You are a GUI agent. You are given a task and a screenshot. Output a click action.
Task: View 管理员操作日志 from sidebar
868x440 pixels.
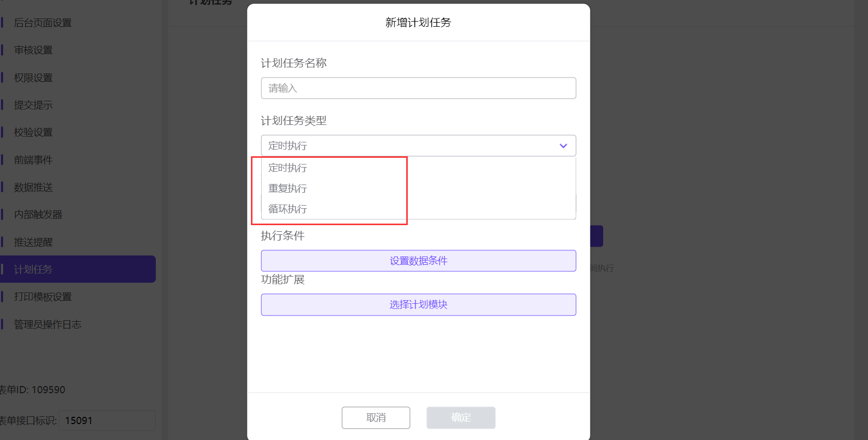point(47,325)
